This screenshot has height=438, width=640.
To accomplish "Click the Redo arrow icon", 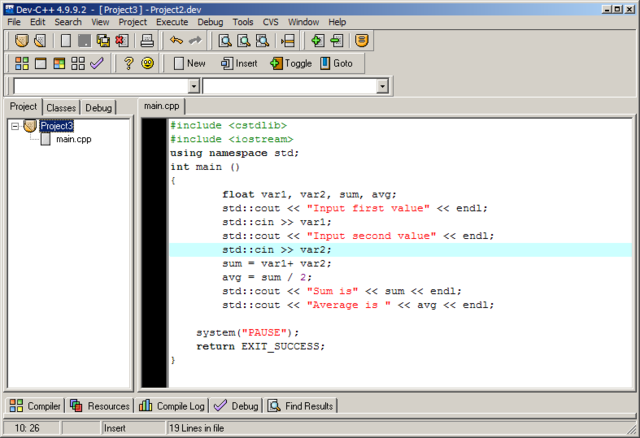I will pyautogui.click(x=195, y=40).
